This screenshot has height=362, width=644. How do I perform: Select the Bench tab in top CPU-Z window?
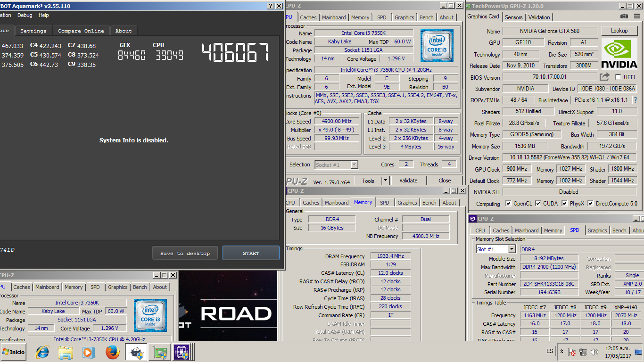(427, 17)
